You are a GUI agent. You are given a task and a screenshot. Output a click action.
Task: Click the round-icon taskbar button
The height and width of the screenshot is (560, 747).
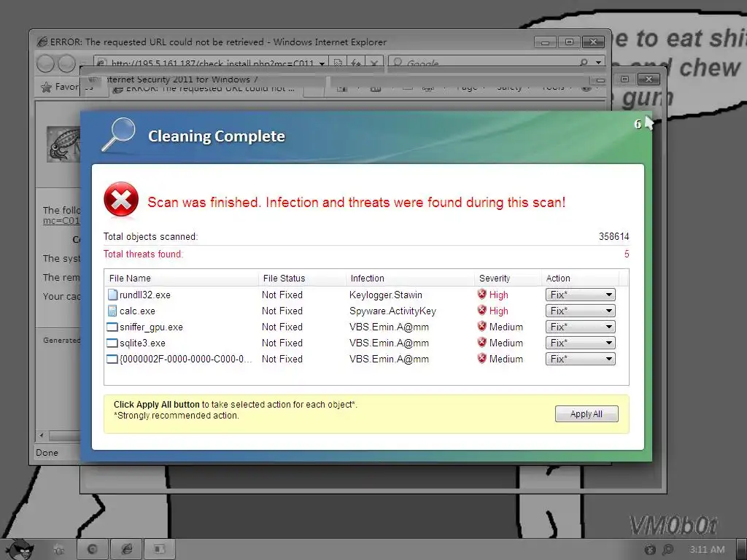point(93,549)
